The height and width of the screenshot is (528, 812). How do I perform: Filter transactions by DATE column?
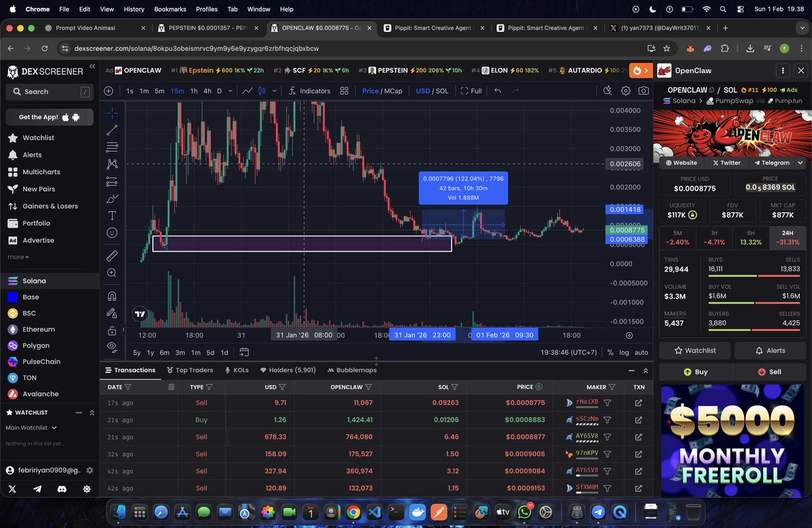pyautogui.click(x=128, y=387)
